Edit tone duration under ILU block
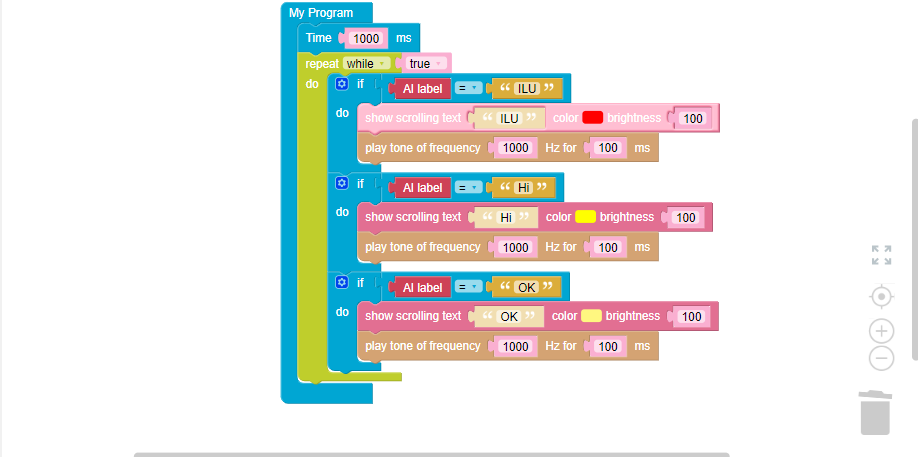Viewport: 918px width, 457px height. point(608,148)
